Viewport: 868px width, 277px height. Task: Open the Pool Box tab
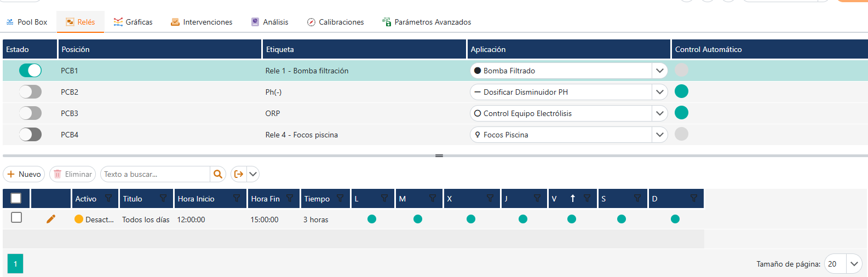click(x=27, y=22)
